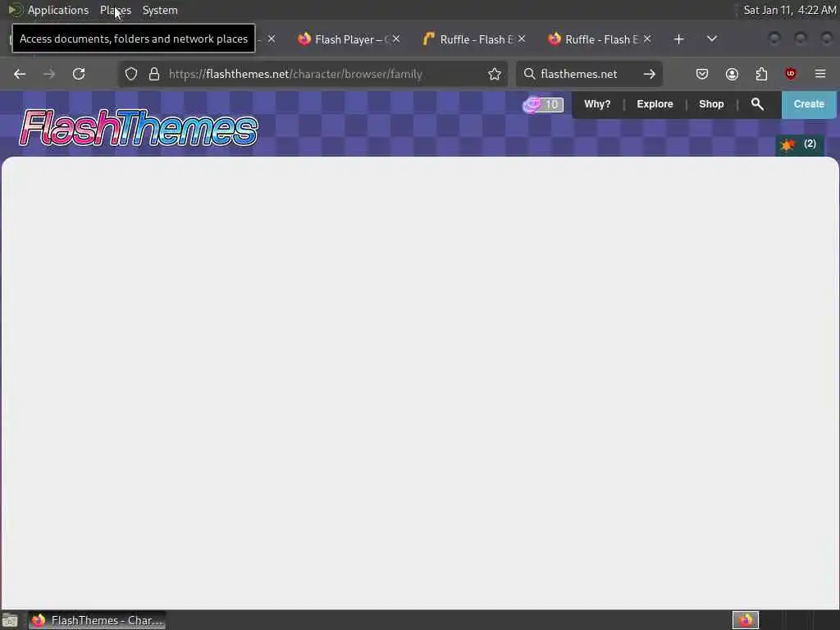List all tabs dropdown chevron
Viewport: 840px width, 630px height.
(712, 39)
